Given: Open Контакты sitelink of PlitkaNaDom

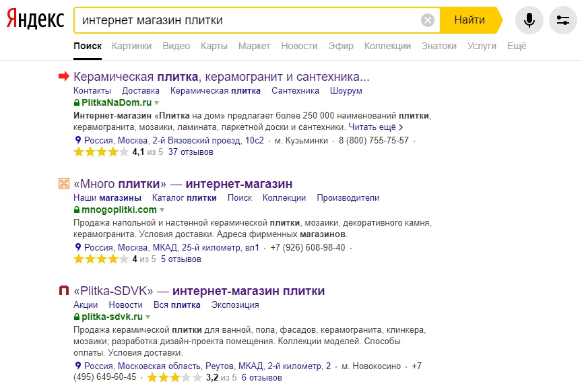Looking at the screenshot, I should click(92, 90).
